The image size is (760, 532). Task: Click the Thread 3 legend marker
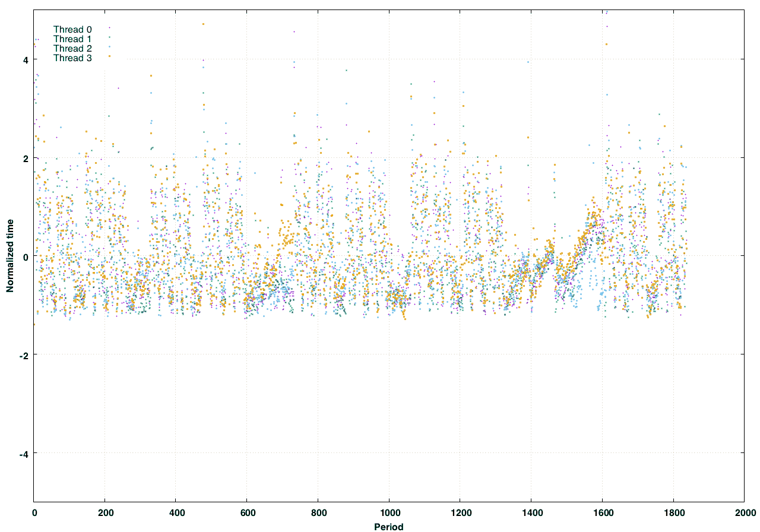coord(109,56)
